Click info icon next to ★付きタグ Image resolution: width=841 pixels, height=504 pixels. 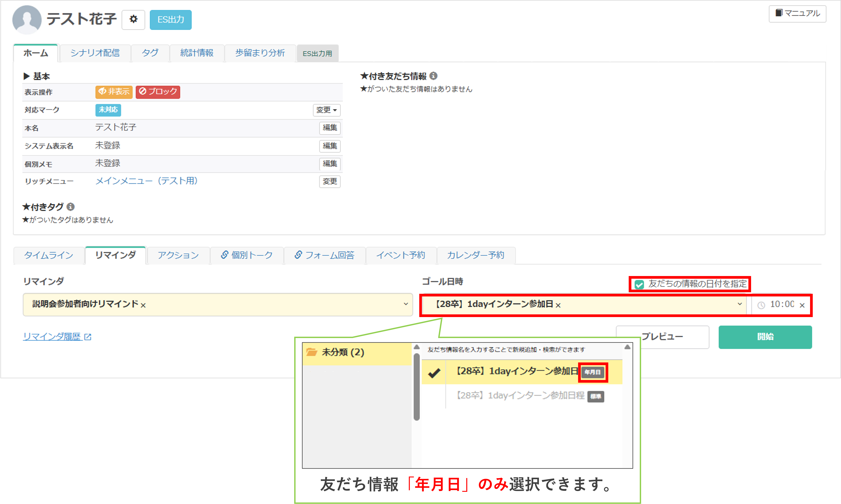71,206
